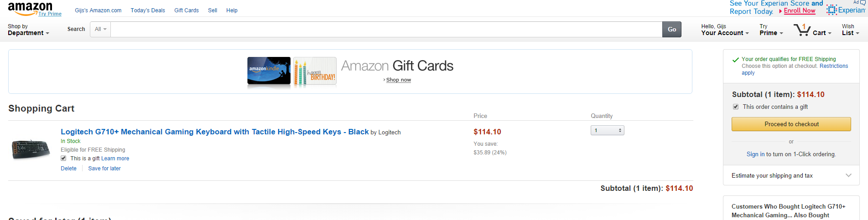Open the Quantity dropdown

[x=607, y=131]
